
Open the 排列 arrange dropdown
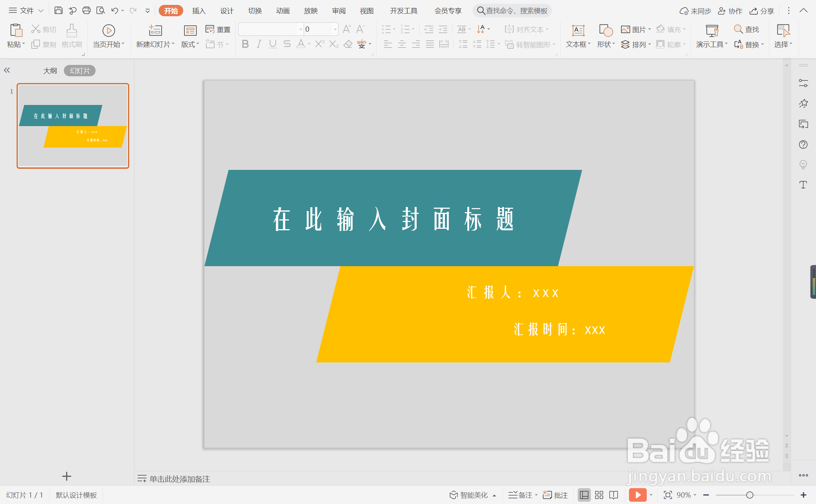tap(637, 44)
